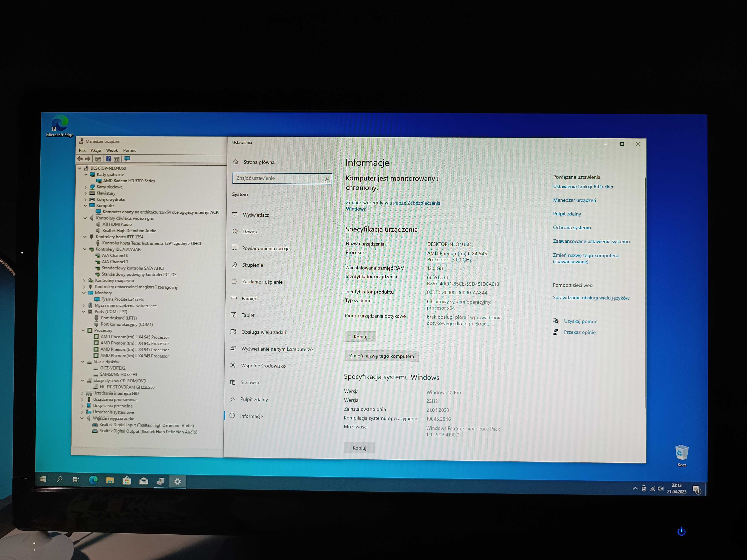The image size is (747, 560).
Task: Open Wyświetlacz settings page
Action: tap(256, 215)
